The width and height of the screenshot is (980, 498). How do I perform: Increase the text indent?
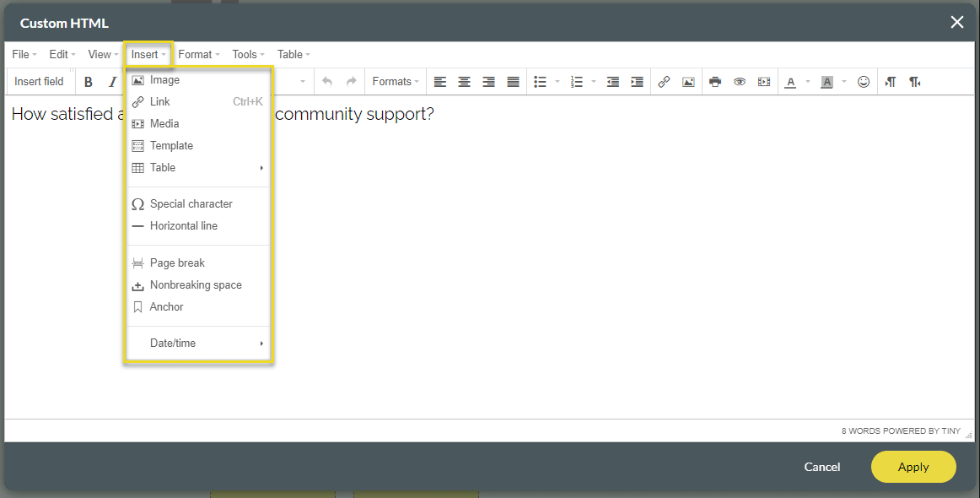(x=637, y=81)
